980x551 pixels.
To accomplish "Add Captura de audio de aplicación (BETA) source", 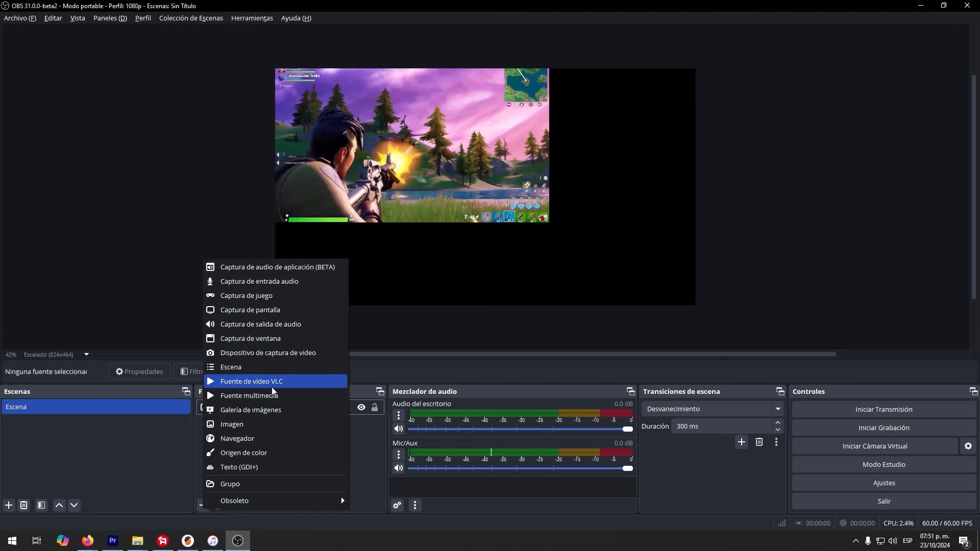I will [276, 267].
